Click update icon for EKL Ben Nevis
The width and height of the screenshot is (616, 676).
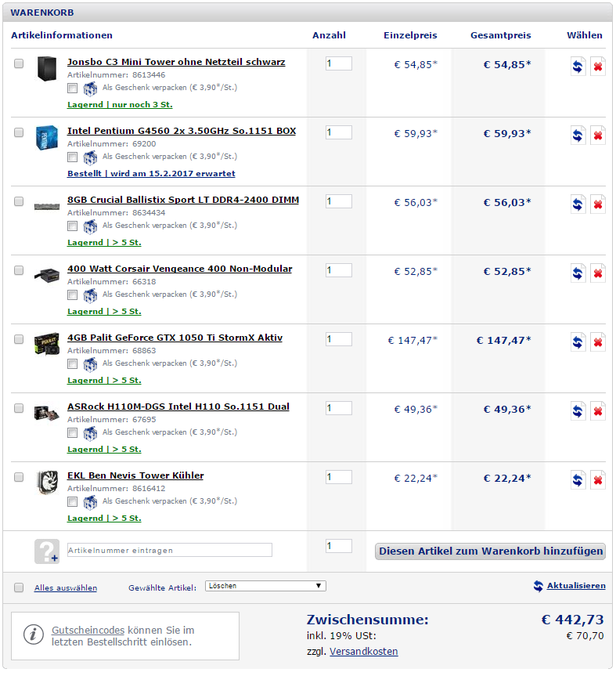point(578,480)
